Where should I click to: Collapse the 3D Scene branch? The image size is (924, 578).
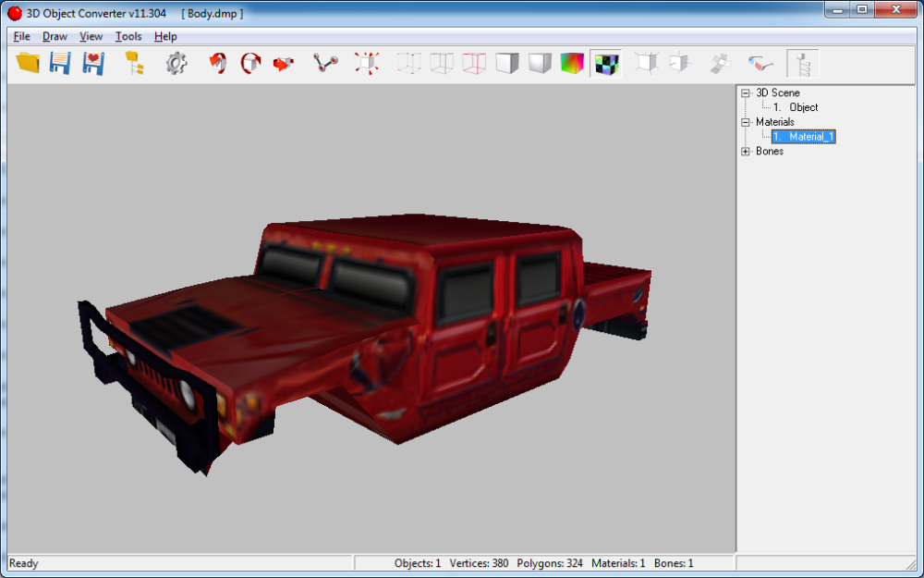coord(745,92)
